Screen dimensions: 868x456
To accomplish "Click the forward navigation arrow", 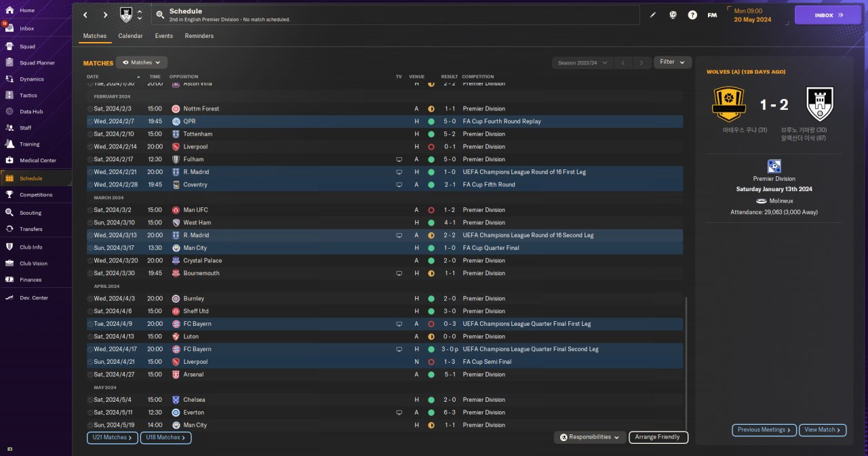I will click(105, 15).
